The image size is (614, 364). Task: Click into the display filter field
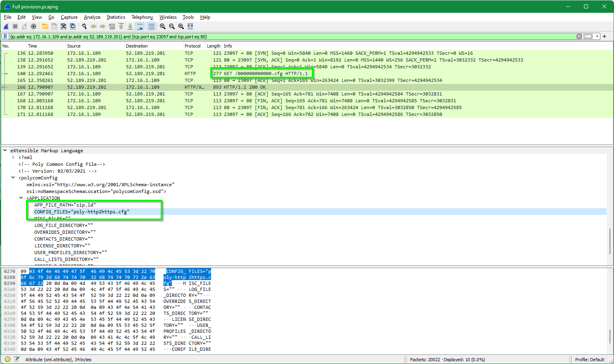click(292, 36)
